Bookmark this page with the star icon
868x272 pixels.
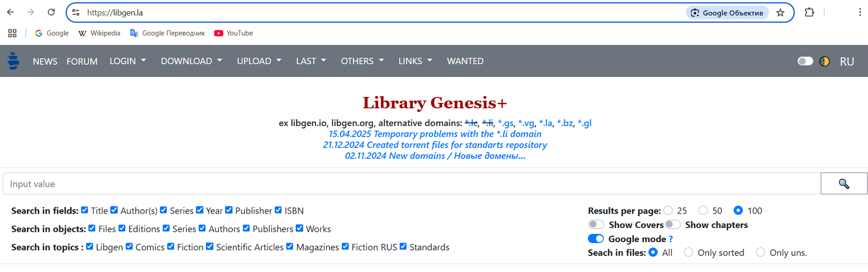click(x=780, y=13)
